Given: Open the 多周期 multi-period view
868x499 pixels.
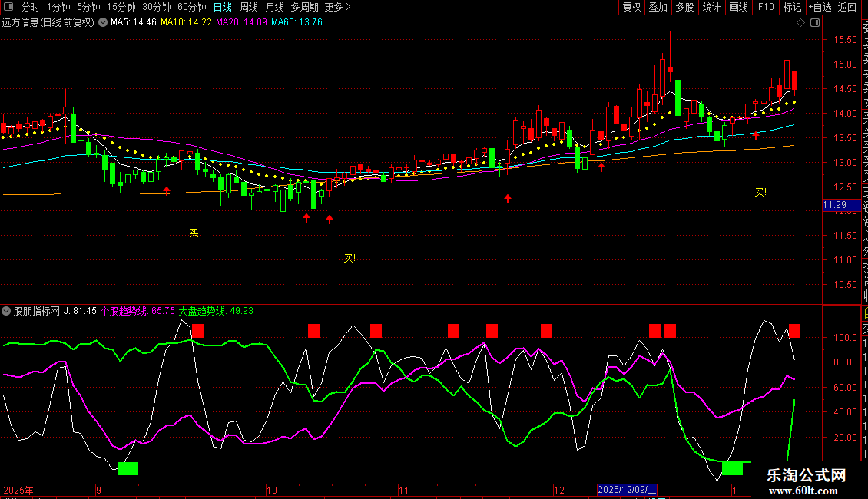Looking at the screenshot, I should pos(304,7).
